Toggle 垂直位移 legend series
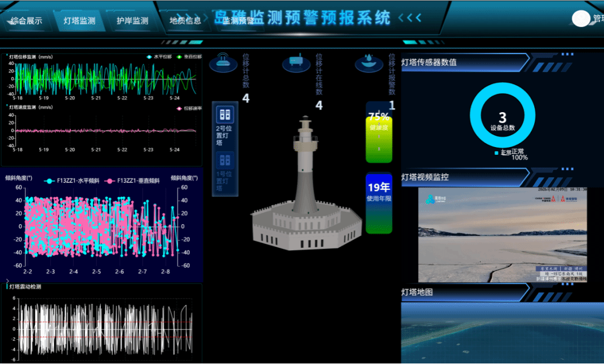Viewport: 604px width, 364px height. tap(189, 57)
